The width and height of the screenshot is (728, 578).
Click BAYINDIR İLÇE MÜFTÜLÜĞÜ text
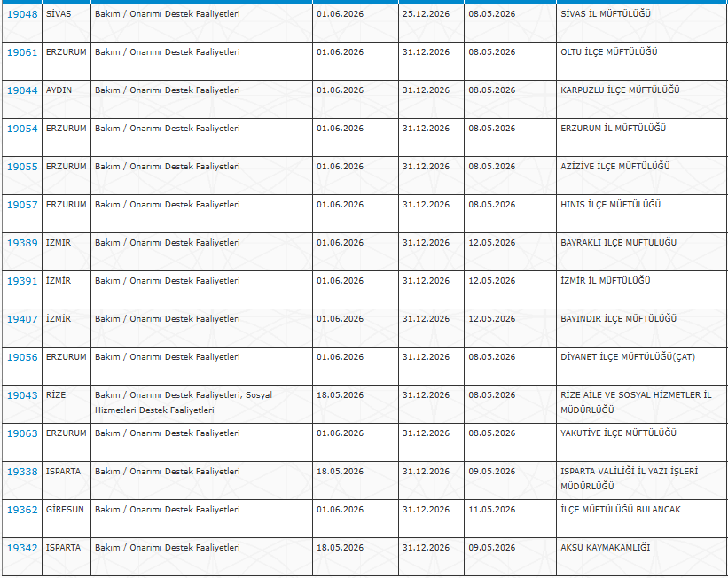(618, 319)
